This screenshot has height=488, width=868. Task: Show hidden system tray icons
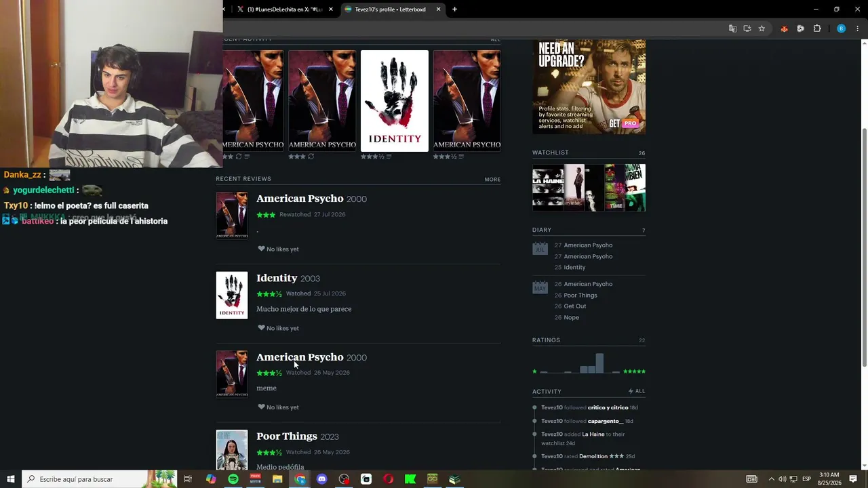[771, 479]
